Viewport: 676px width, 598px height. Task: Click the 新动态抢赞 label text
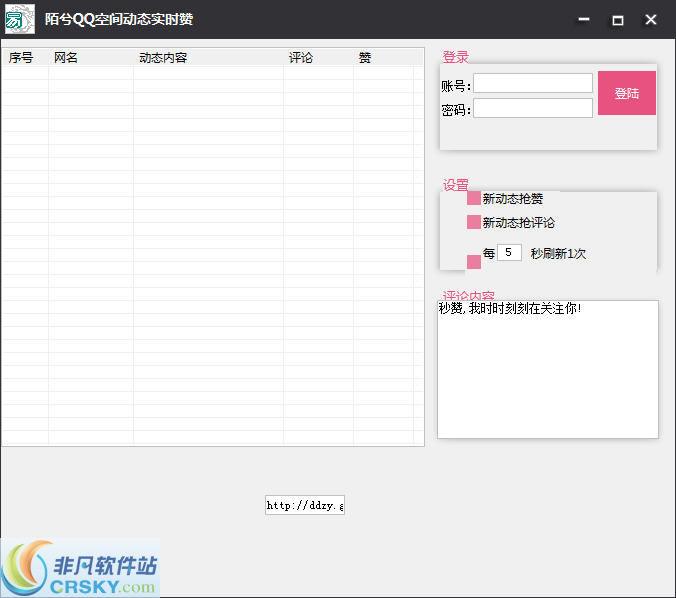pos(513,199)
